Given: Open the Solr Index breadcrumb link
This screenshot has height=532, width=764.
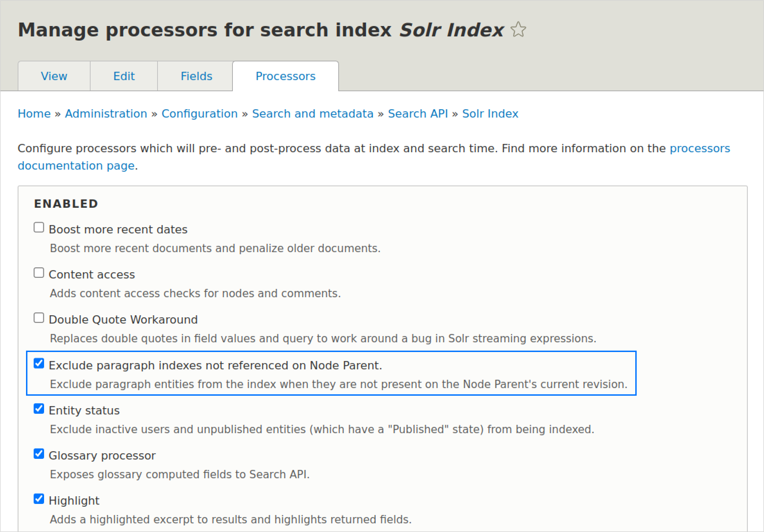Looking at the screenshot, I should click(x=490, y=114).
